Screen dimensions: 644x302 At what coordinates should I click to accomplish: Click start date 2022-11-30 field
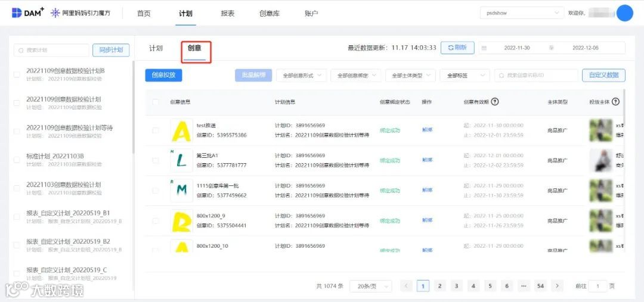[x=516, y=48]
